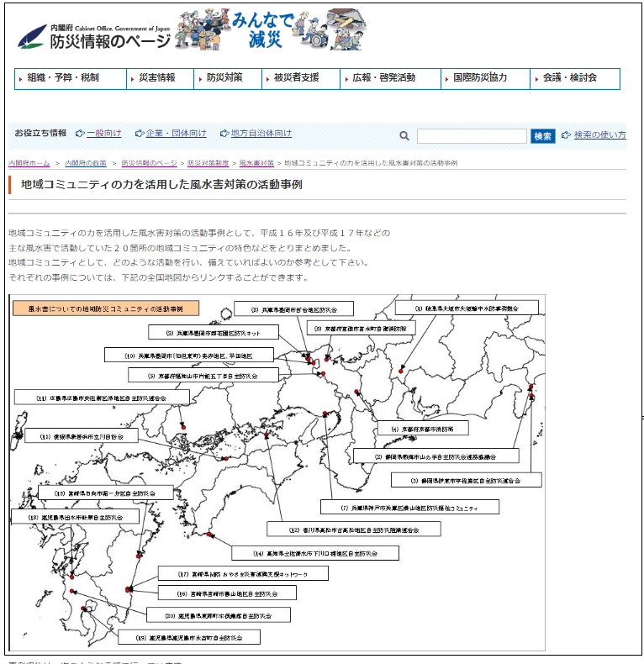Screen dimensions: 644x664
Task: Open map label (9) 兵庫県豊岡市 防災ネット
Action: pos(213,333)
